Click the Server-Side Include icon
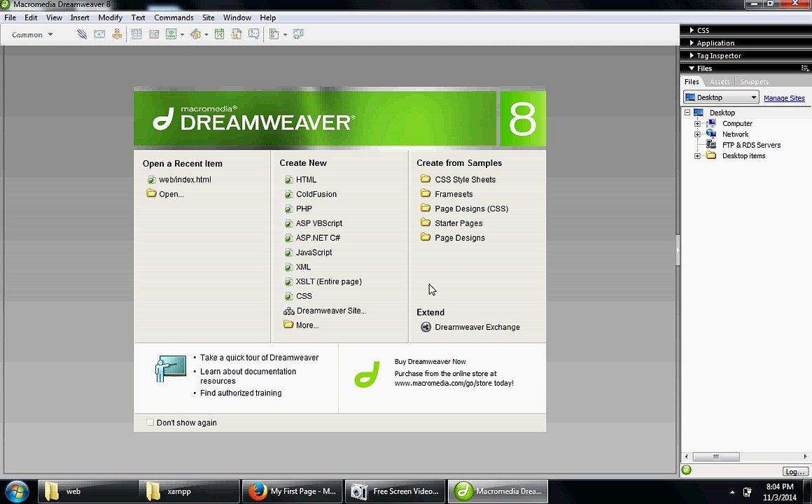Screen dimensions: 812x504 click(x=236, y=34)
